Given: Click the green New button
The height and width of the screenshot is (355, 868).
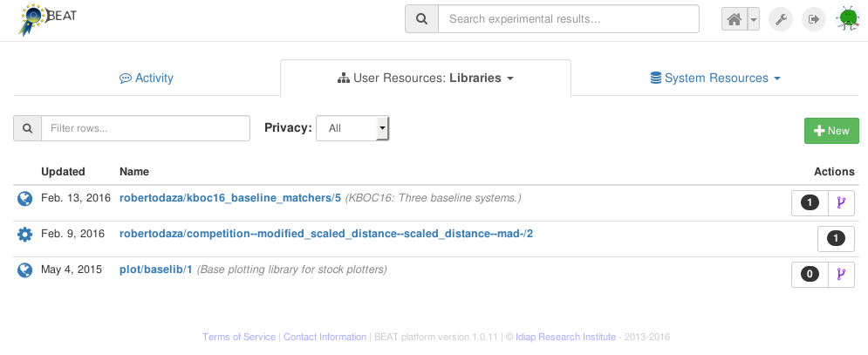Looking at the screenshot, I should pyautogui.click(x=831, y=131).
